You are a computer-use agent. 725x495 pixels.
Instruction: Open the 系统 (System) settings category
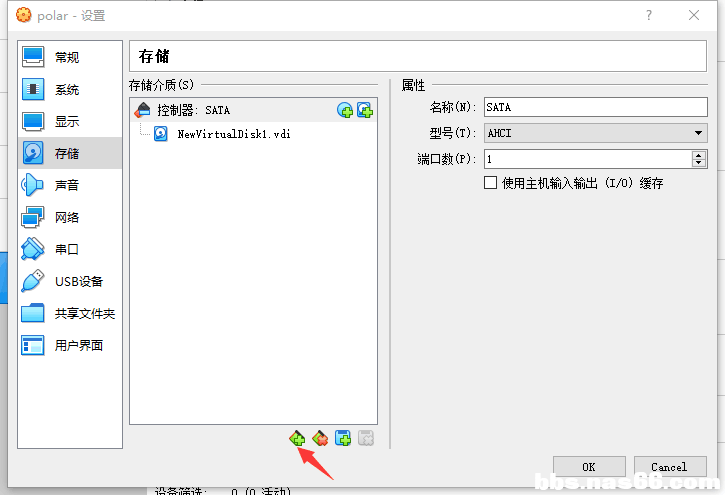pyautogui.click(x=70, y=89)
